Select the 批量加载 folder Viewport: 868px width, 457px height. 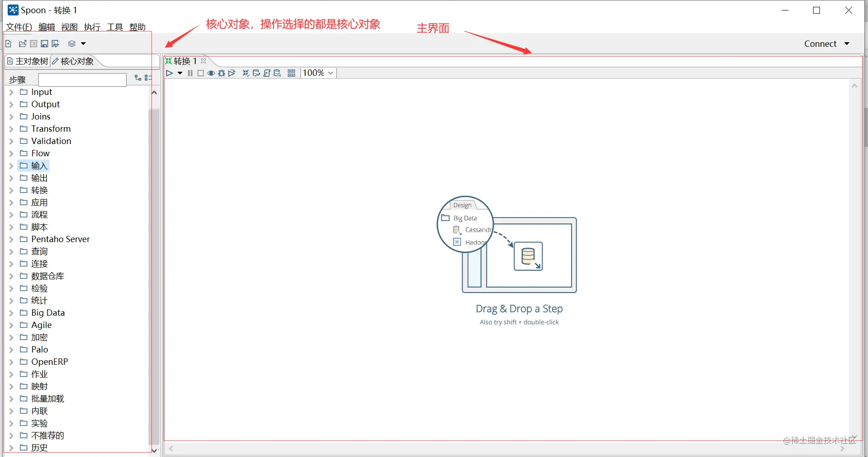tap(48, 399)
